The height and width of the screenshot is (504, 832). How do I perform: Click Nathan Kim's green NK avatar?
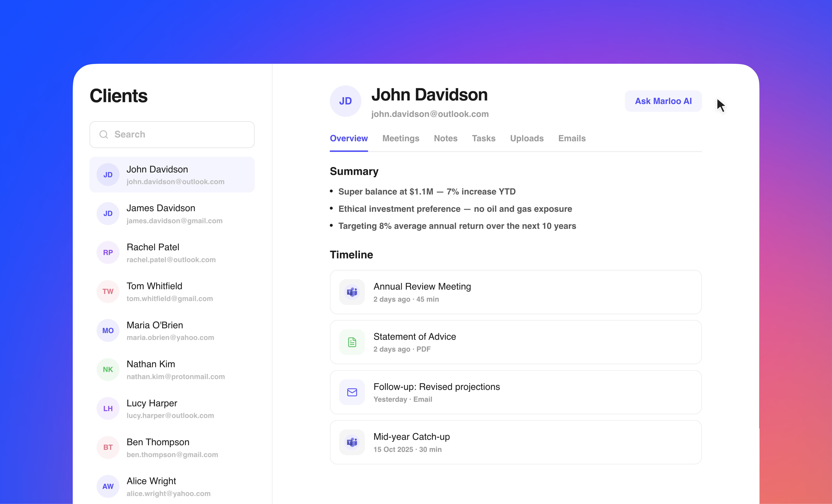(x=108, y=369)
